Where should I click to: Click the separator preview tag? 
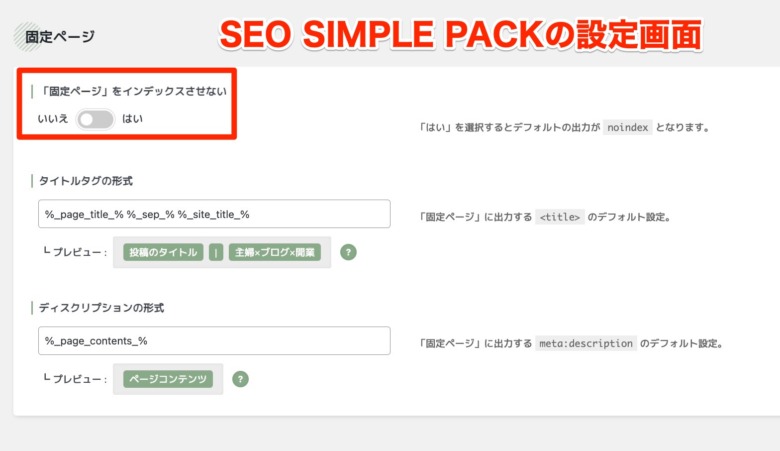coord(216,252)
